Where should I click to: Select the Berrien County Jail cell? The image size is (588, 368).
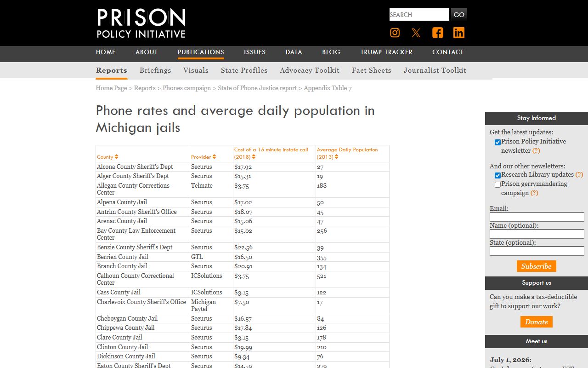143,257
